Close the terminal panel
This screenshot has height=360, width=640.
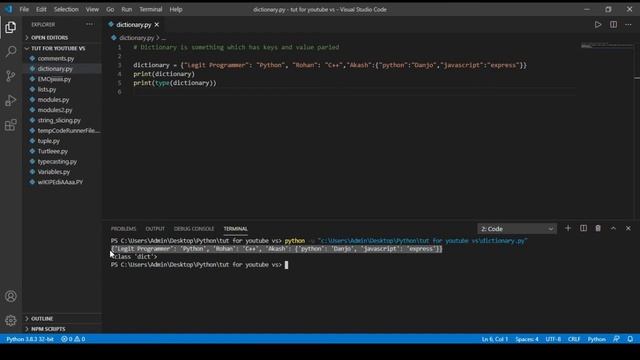[628, 228]
